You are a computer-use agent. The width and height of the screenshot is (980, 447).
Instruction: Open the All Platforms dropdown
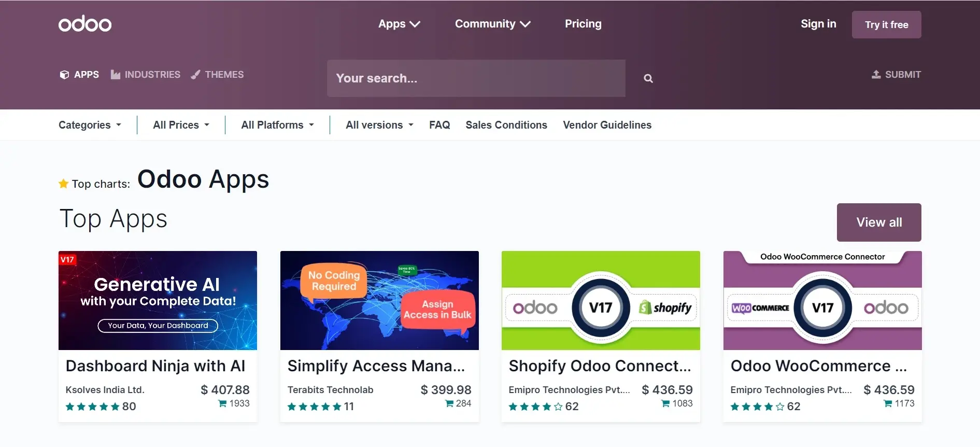(x=277, y=124)
